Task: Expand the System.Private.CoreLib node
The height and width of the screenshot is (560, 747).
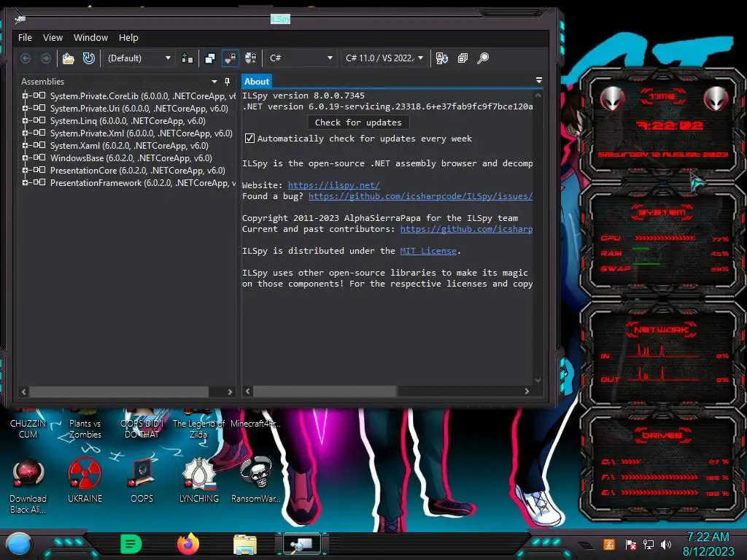Action: (x=25, y=96)
